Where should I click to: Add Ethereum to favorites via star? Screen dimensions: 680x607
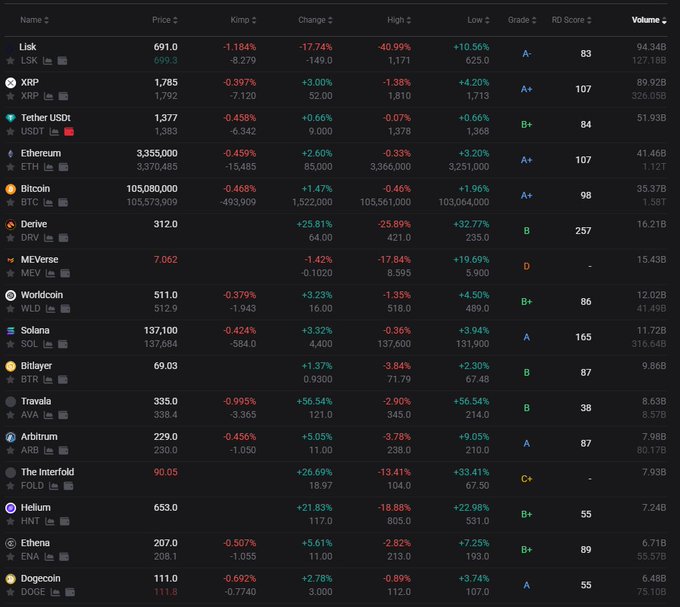tap(10, 167)
